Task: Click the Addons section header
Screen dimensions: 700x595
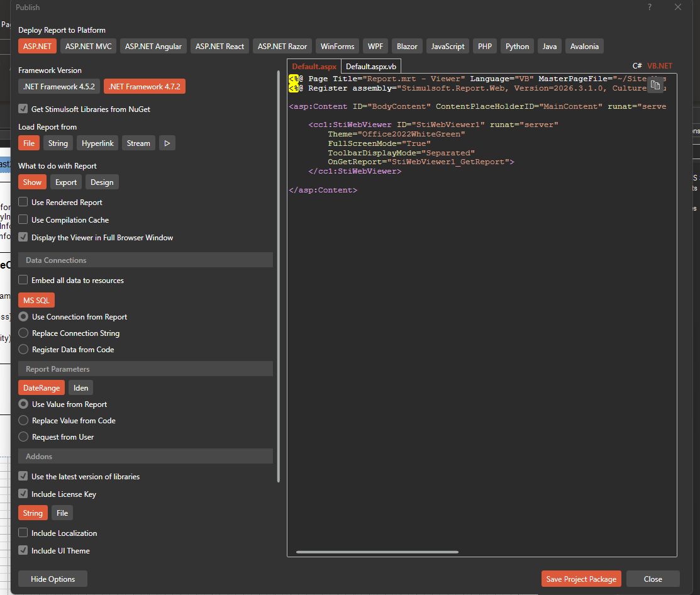Action: click(145, 457)
